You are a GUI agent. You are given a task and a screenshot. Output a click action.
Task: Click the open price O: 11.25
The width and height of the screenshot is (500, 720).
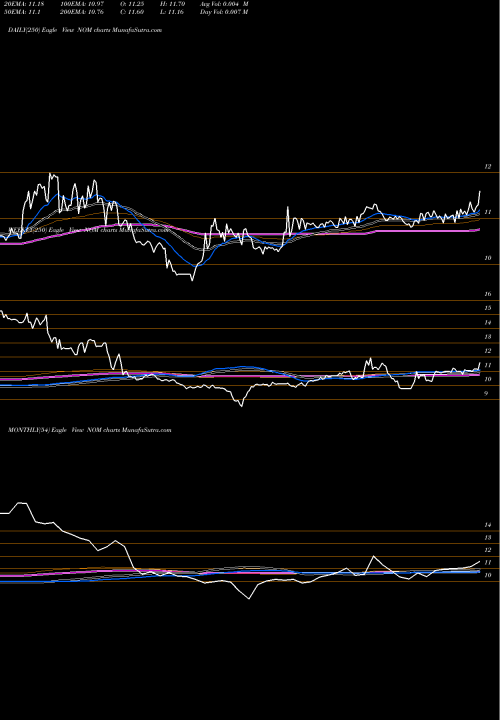[132, 4]
